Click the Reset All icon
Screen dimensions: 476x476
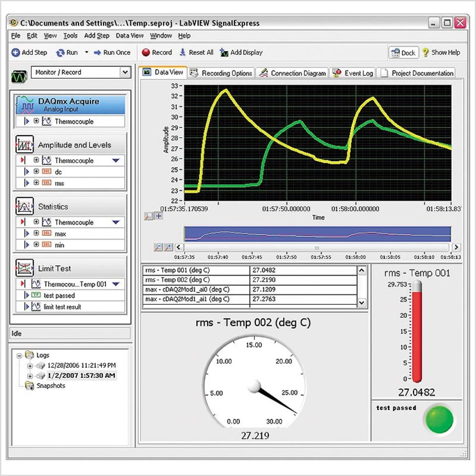(x=183, y=52)
